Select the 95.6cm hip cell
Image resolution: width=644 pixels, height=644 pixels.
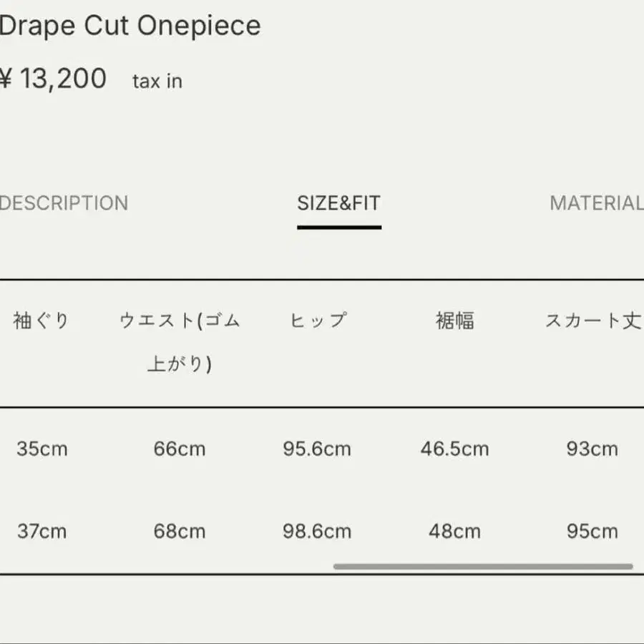(x=317, y=449)
